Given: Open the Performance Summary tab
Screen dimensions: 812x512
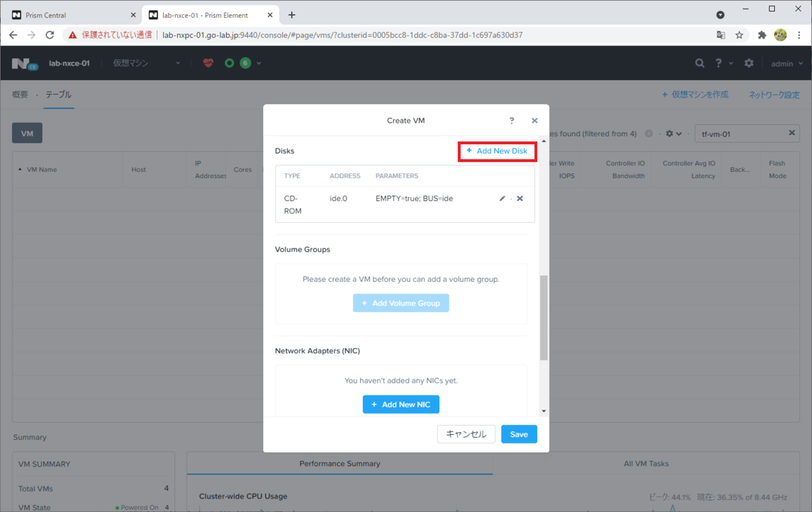Looking at the screenshot, I should click(x=340, y=464).
